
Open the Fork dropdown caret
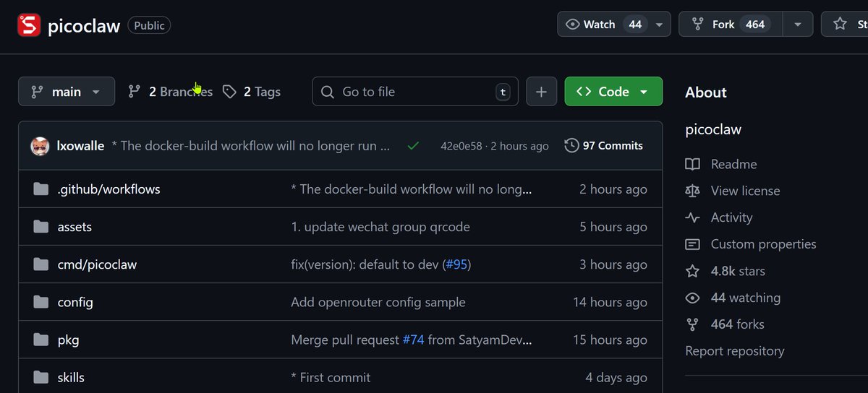pyautogui.click(x=798, y=24)
